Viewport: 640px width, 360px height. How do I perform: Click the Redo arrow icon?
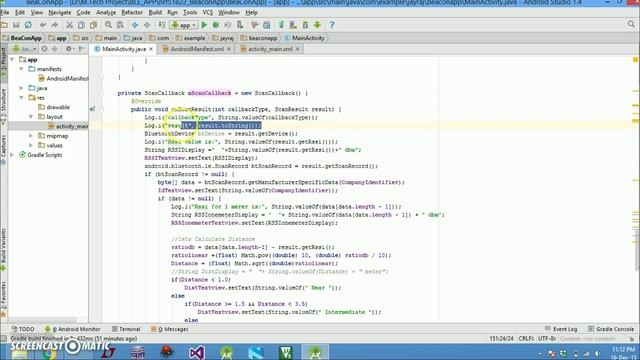point(54,25)
